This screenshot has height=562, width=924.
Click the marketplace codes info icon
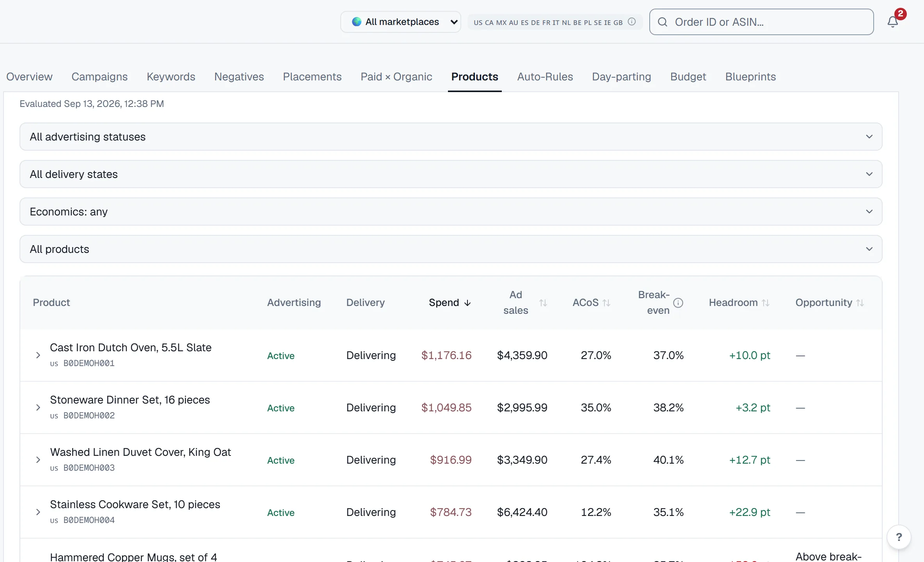click(632, 22)
